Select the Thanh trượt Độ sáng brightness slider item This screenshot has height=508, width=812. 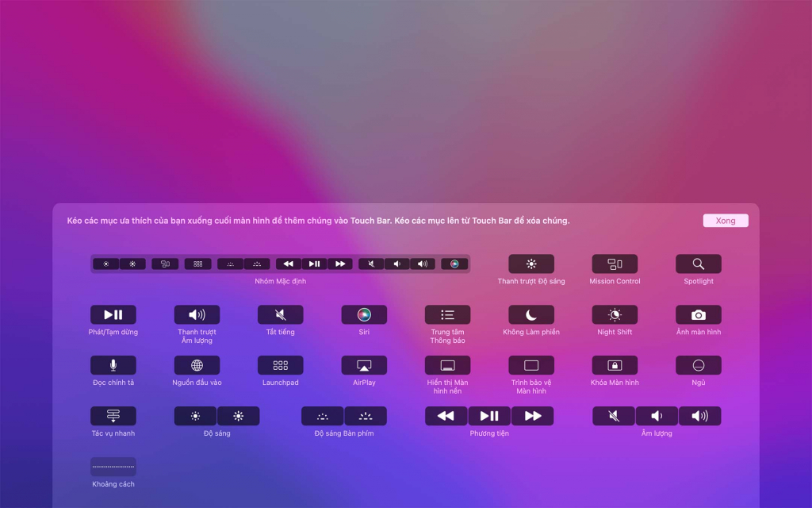click(530, 264)
